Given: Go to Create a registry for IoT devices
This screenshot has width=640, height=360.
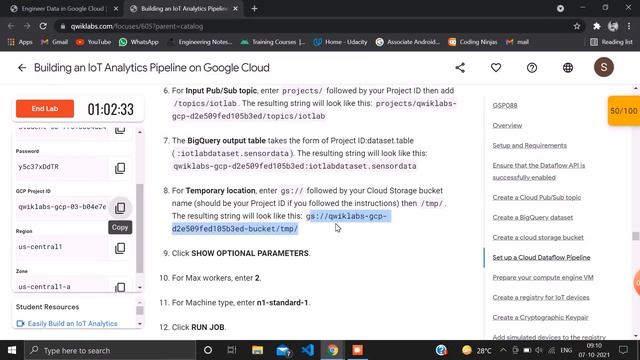Looking at the screenshot, I should pyautogui.click(x=541, y=297).
